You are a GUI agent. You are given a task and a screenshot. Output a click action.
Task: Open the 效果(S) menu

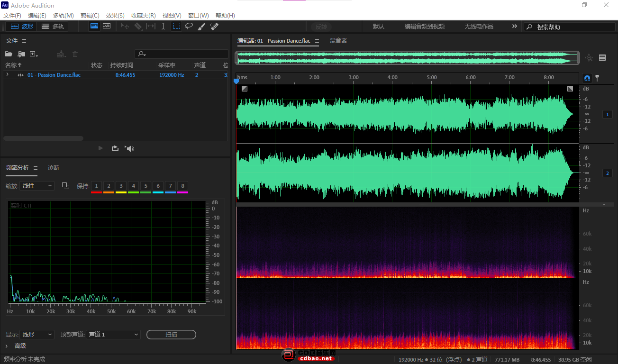pos(115,16)
